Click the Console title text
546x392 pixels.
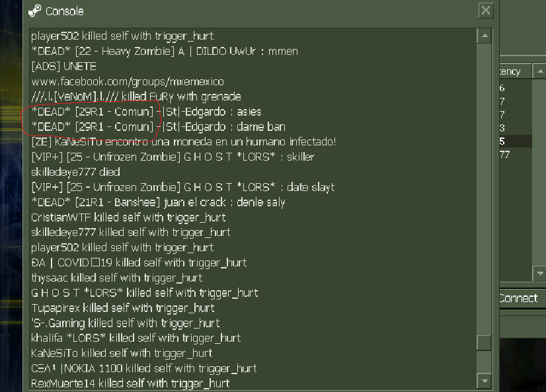click(65, 11)
